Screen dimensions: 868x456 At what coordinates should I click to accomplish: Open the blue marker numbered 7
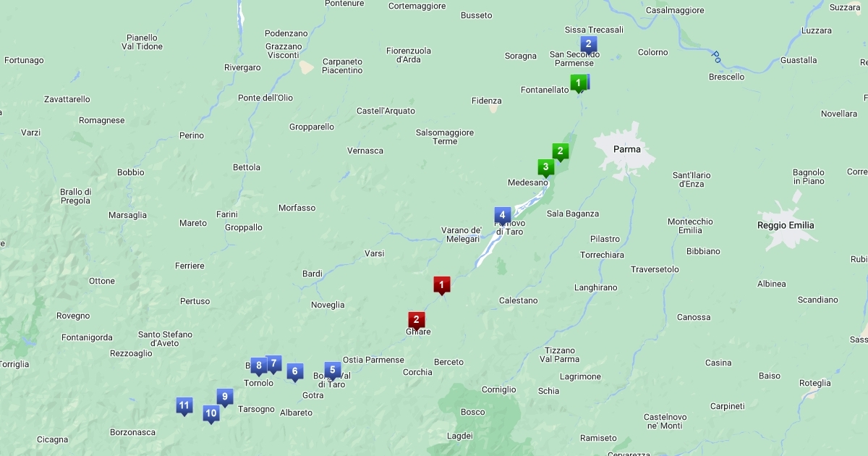[x=273, y=363]
